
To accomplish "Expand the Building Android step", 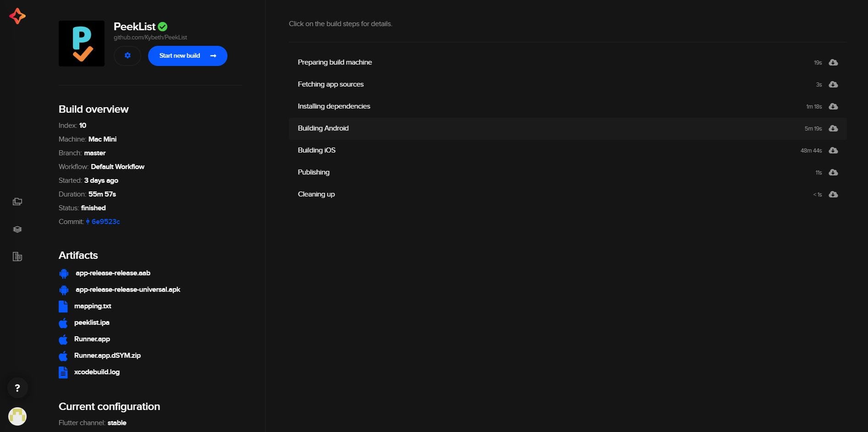I will click(568, 128).
